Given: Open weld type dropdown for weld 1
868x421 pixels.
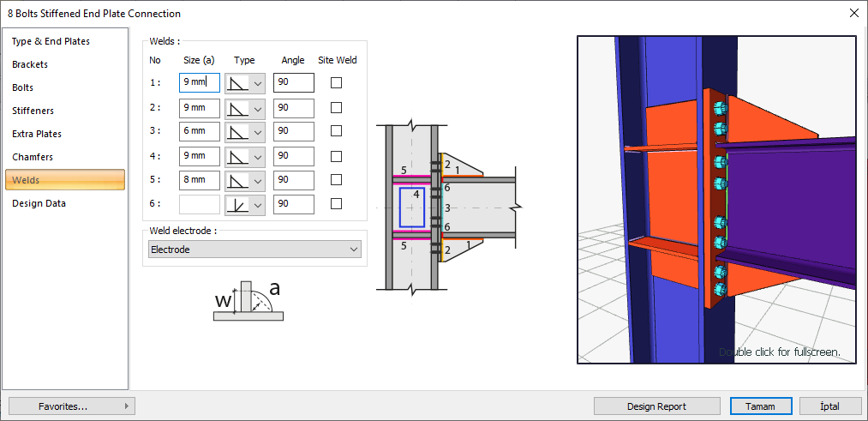Looking at the screenshot, I should [x=257, y=83].
